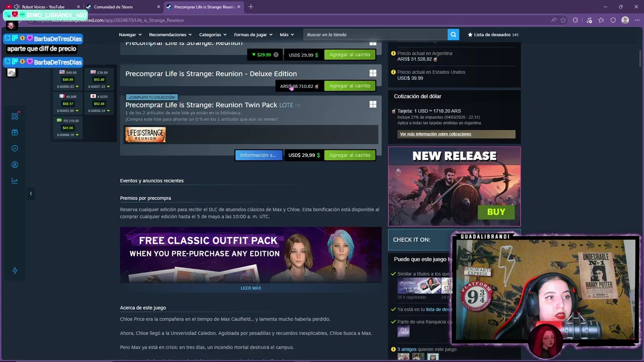Open lista de deseos link in sidebar

click(x=439, y=310)
